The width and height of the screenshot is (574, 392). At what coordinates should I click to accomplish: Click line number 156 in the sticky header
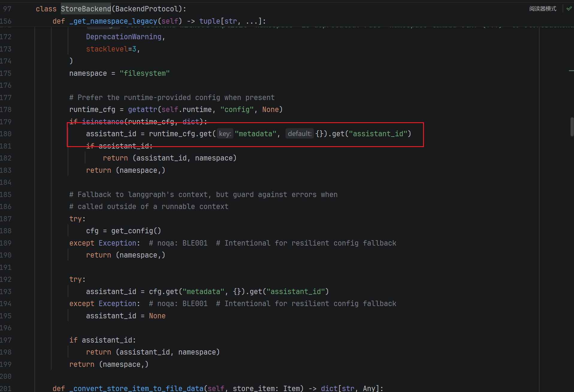pos(6,21)
